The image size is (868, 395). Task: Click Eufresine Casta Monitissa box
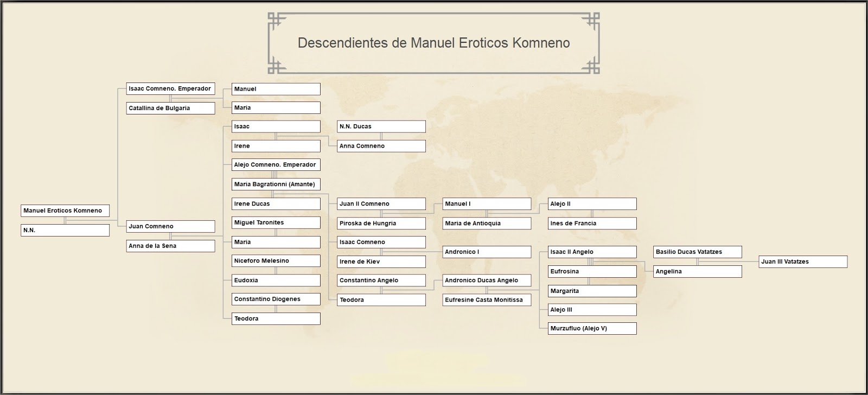(x=487, y=300)
